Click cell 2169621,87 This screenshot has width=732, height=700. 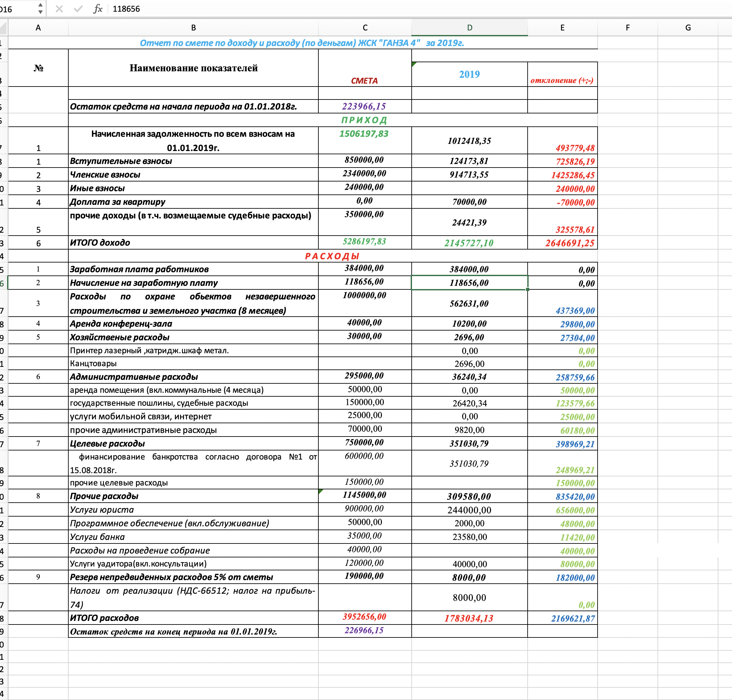562,618
